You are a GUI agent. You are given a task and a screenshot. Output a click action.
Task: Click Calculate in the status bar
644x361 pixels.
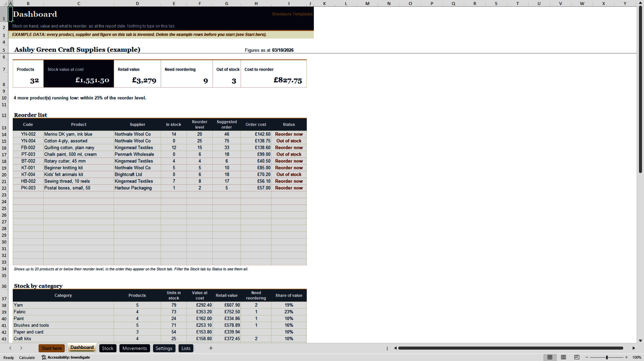click(27, 358)
